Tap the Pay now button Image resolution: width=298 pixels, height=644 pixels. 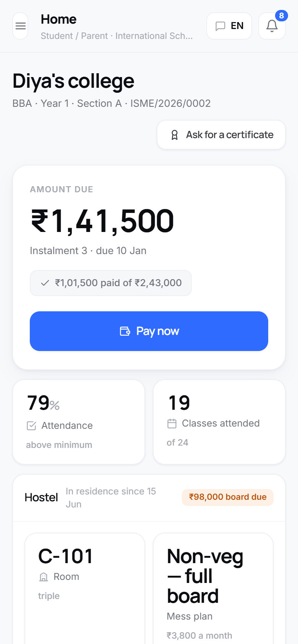(149, 331)
